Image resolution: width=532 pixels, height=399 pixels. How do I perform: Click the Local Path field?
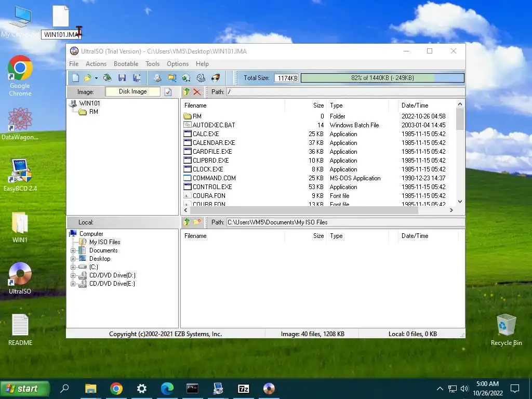click(345, 222)
